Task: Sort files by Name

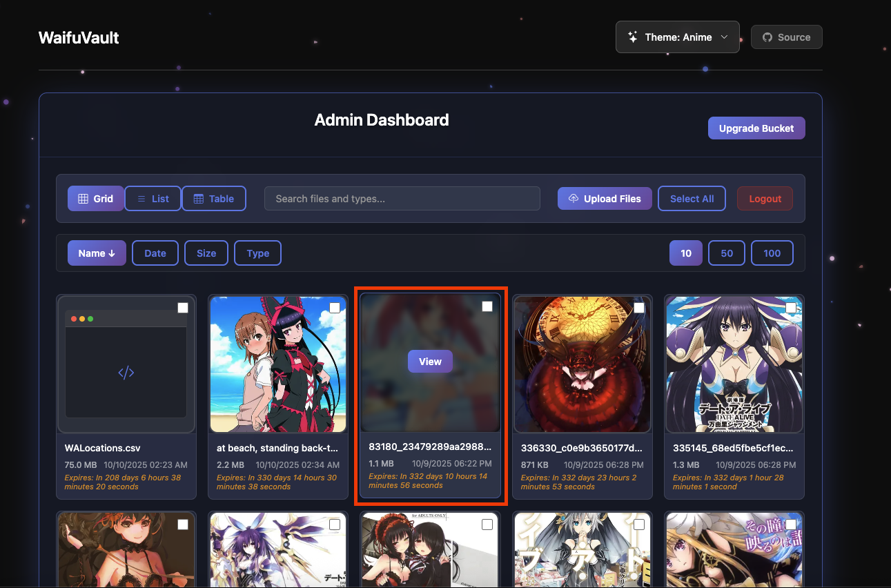Action: coord(97,253)
